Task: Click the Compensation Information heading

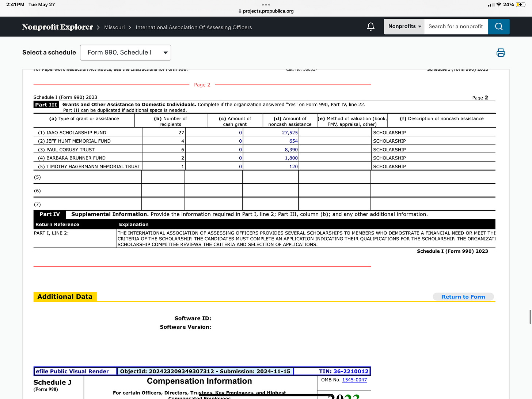Action: (199, 381)
